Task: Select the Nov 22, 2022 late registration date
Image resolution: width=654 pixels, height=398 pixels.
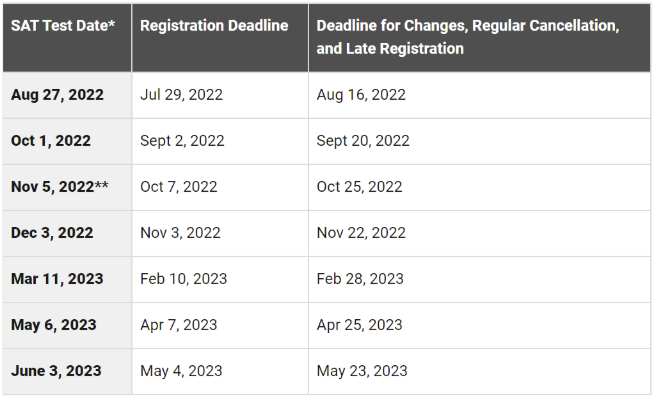Action: pyautogui.click(x=361, y=233)
